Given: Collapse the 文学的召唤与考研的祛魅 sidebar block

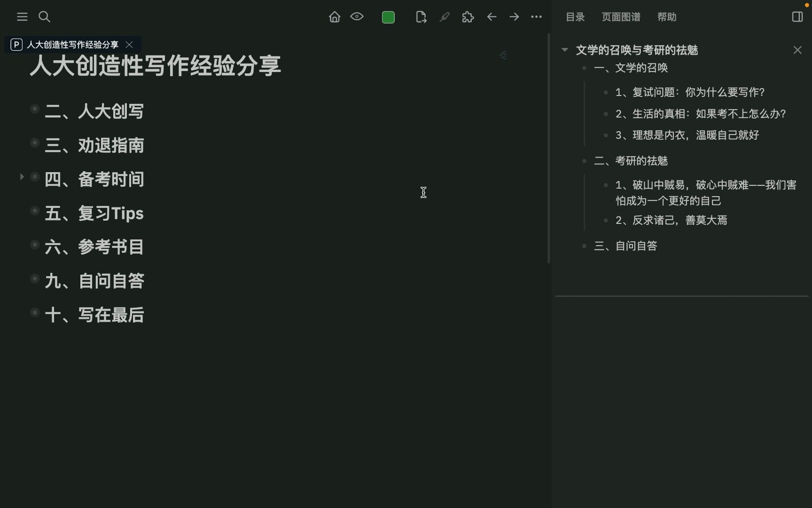Looking at the screenshot, I should click(565, 49).
